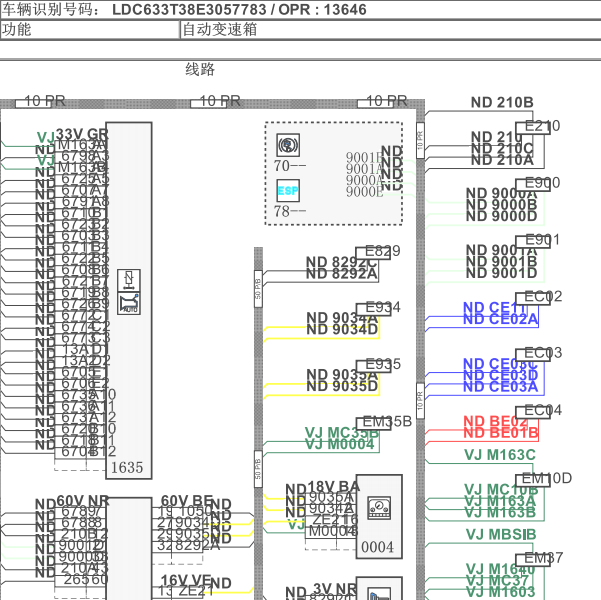Select wire number 9001A in dashed box
The height and width of the screenshot is (600, 601).
click(x=365, y=169)
